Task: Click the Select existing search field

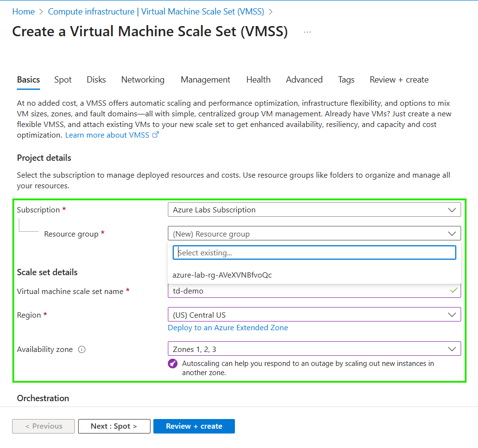Action: coord(314,252)
